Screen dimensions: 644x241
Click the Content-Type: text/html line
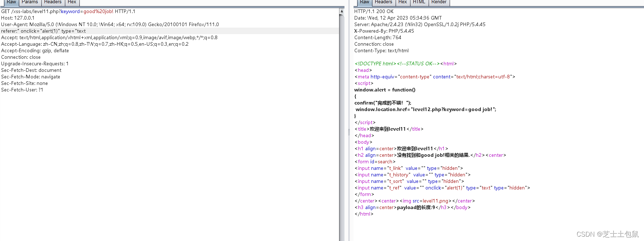coord(381,50)
